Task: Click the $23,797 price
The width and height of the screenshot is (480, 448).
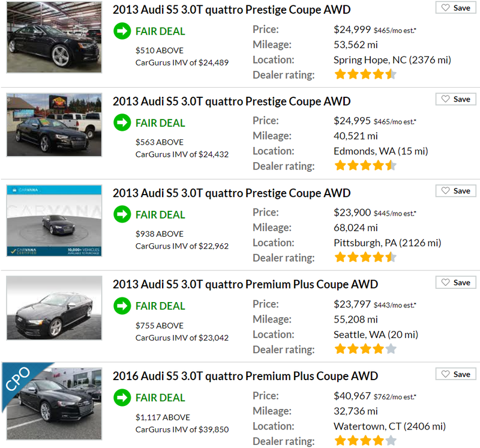Action: pyautogui.click(x=352, y=304)
